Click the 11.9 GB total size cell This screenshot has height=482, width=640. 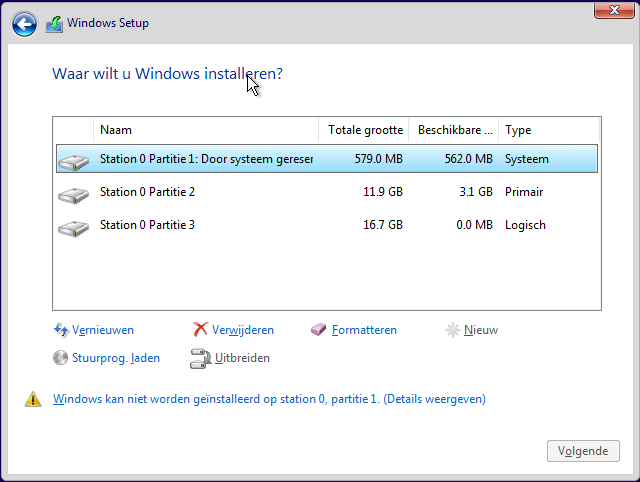pos(383,192)
